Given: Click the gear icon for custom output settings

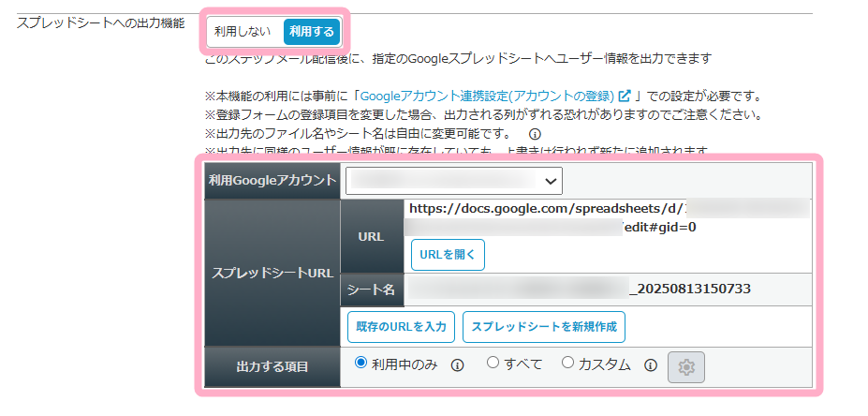Looking at the screenshot, I should coord(686,367).
